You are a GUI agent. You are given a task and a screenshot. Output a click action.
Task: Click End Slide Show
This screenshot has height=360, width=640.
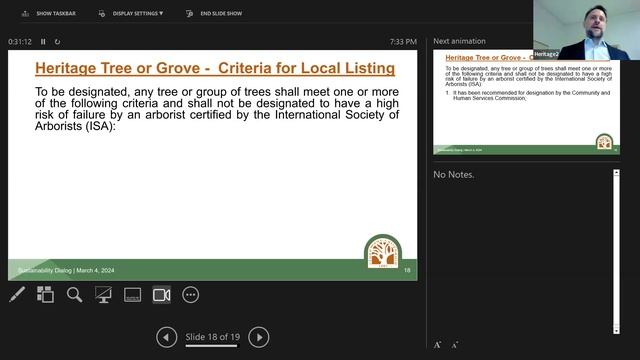click(x=221, y=13)
